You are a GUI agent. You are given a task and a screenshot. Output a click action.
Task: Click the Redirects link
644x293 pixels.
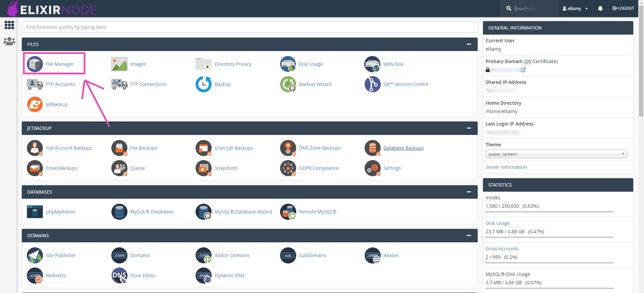(x=56, y=276)
